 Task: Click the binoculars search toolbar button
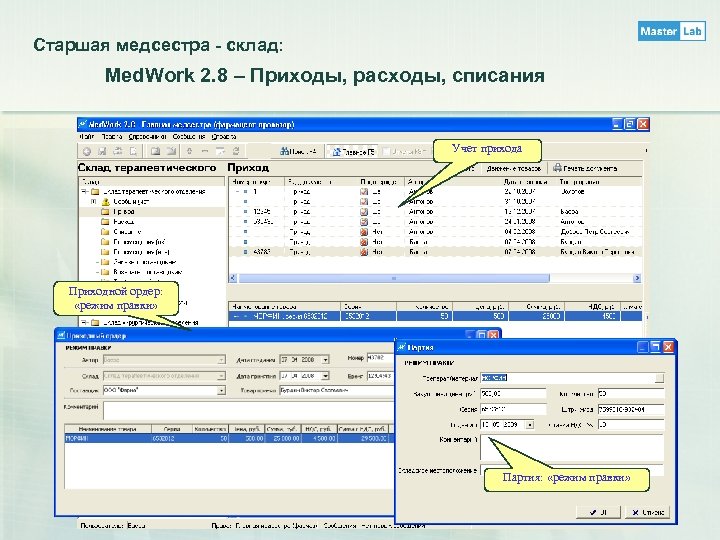pos(298,151)
